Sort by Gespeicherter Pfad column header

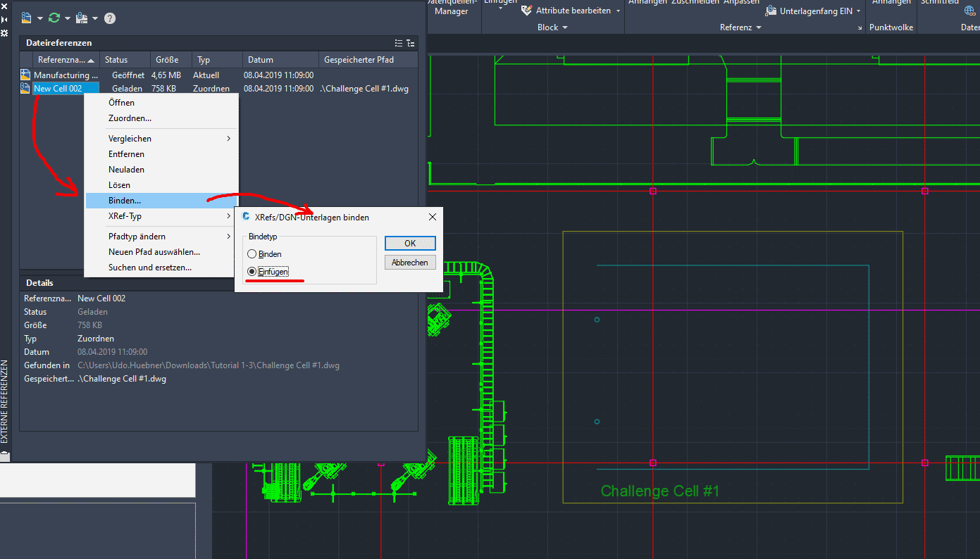(368, 60)
